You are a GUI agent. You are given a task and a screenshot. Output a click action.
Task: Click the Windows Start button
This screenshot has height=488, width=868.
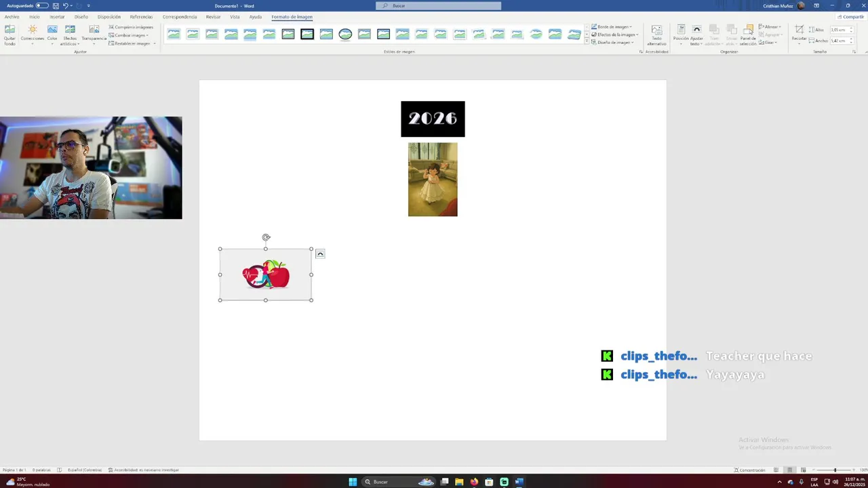tap(353, 482)
